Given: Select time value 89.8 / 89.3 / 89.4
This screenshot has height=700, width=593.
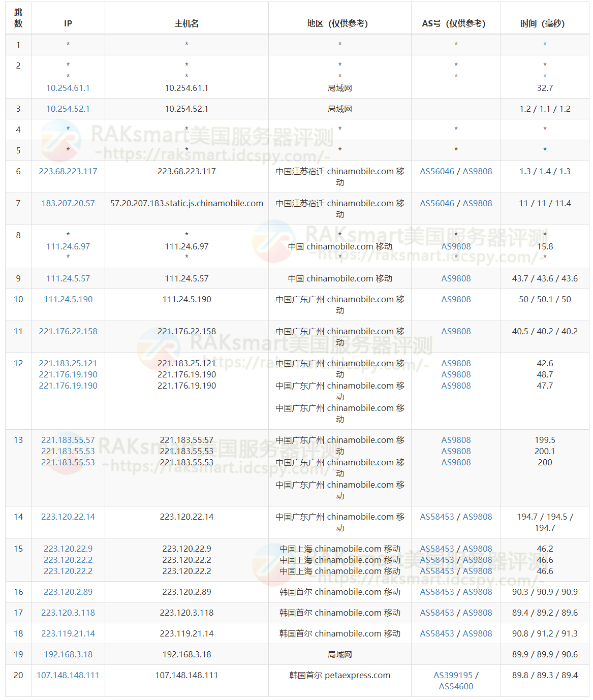Looking at the screenshot, I should pyautogui.click(x=545, y=675).
